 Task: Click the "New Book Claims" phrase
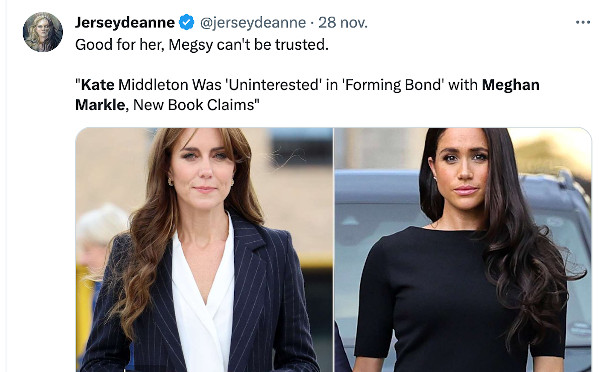tap(194, 104)
